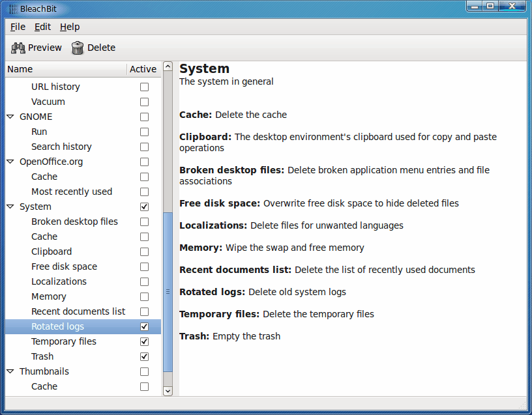The image size is (532, 415).
Task: Select the Broken desktop files row
Action: [x=83, y=222]
